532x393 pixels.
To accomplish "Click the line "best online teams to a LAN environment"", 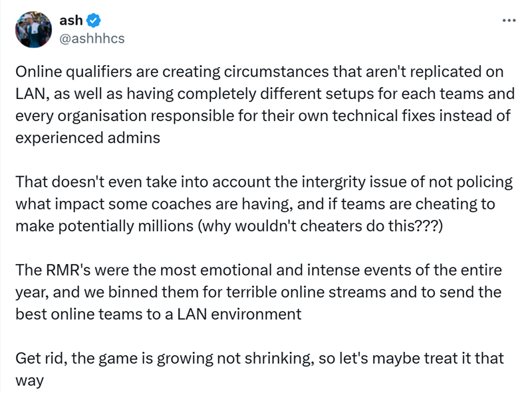I will point(158,315).
